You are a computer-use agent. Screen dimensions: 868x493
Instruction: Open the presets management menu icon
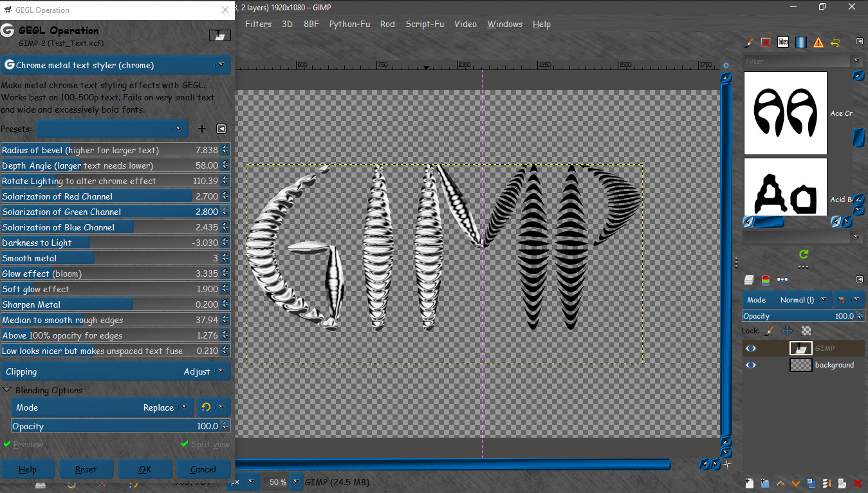click(x=221, y=129)
